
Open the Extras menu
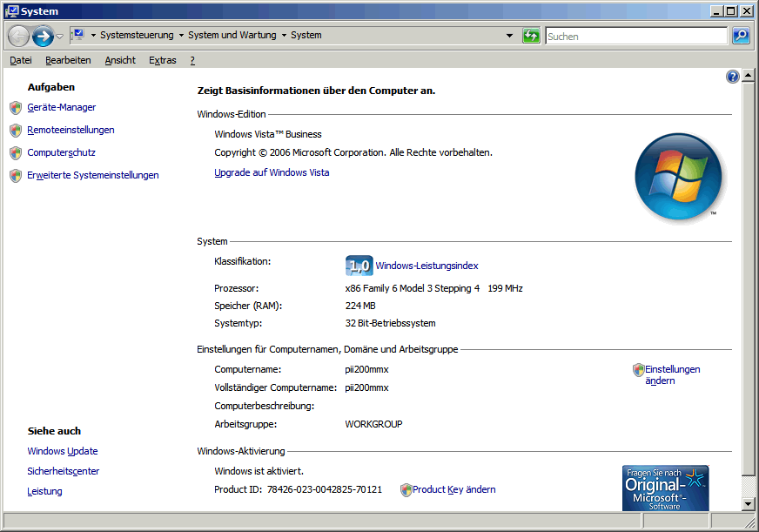(x=162, y=60)
